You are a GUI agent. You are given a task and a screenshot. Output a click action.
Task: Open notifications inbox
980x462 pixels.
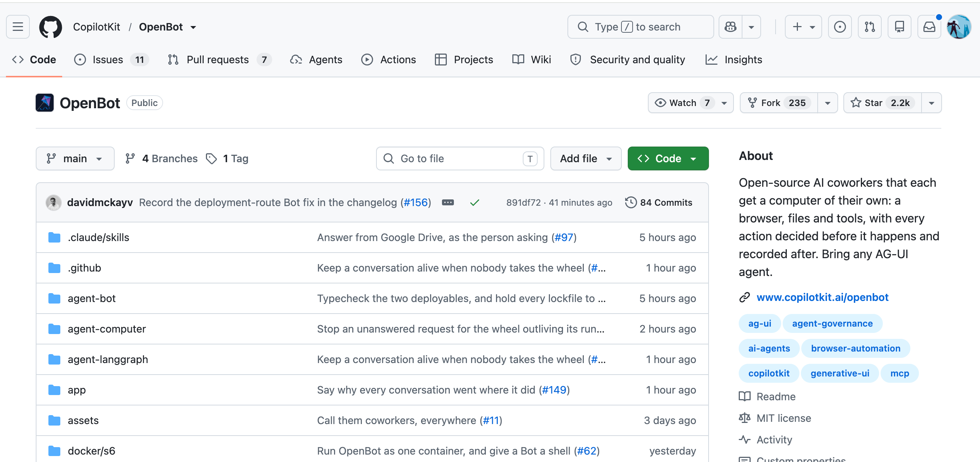[929, 27]
